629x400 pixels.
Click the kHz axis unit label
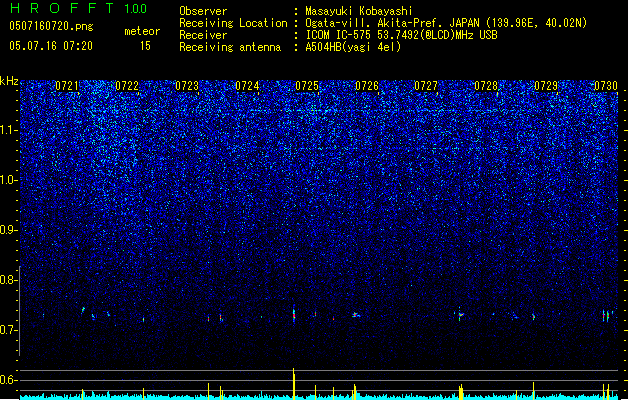9,81
